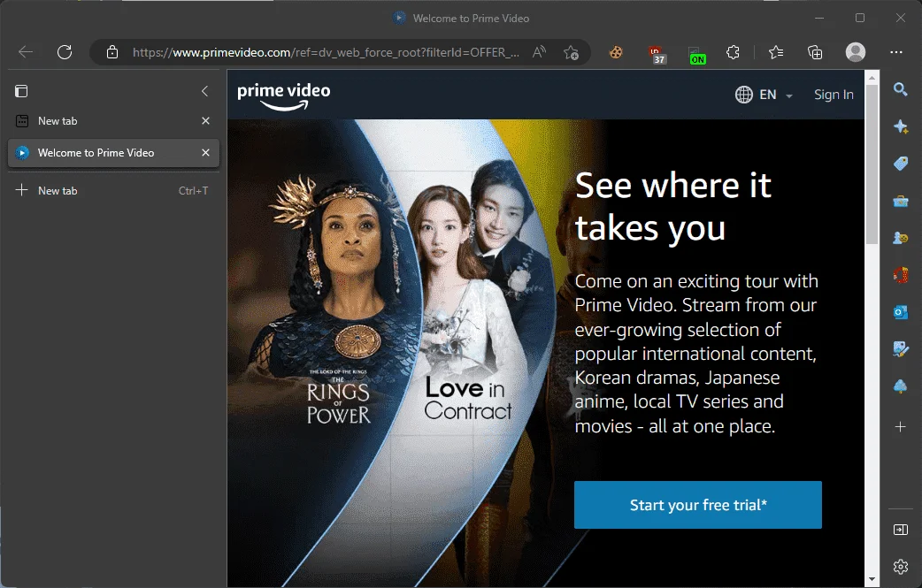Open the EN language dropdown
Screen dimensions: 922x588
pos(764,95)
